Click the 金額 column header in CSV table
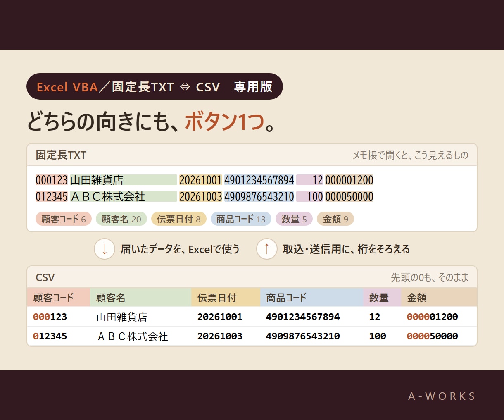The image size is (504, 420). 439,297
